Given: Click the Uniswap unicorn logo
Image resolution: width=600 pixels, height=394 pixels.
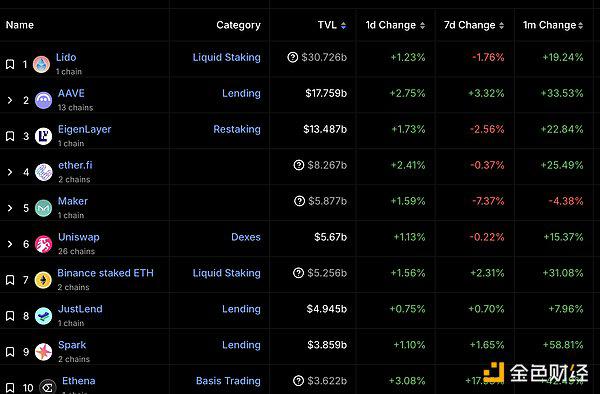Looking at the screenshot, I should [44, 244].
